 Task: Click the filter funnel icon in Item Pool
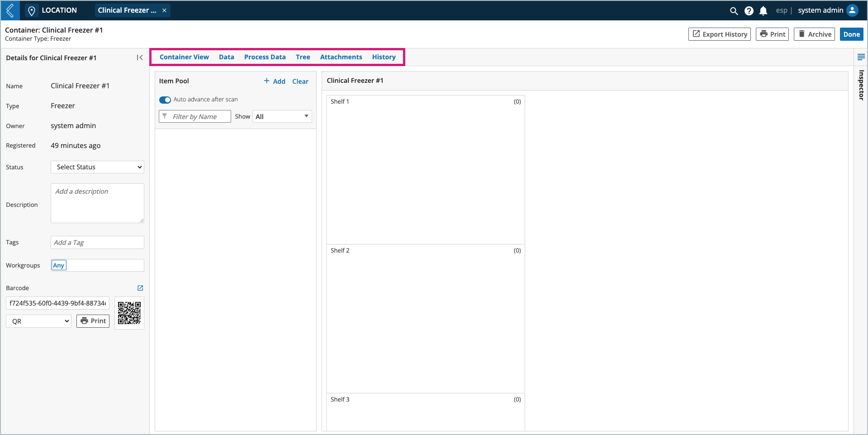pyautogui.click(x=165, y=116)
